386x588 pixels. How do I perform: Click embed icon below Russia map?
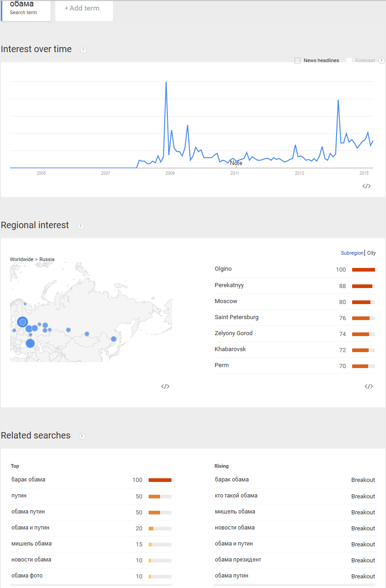tap(165, 386)
